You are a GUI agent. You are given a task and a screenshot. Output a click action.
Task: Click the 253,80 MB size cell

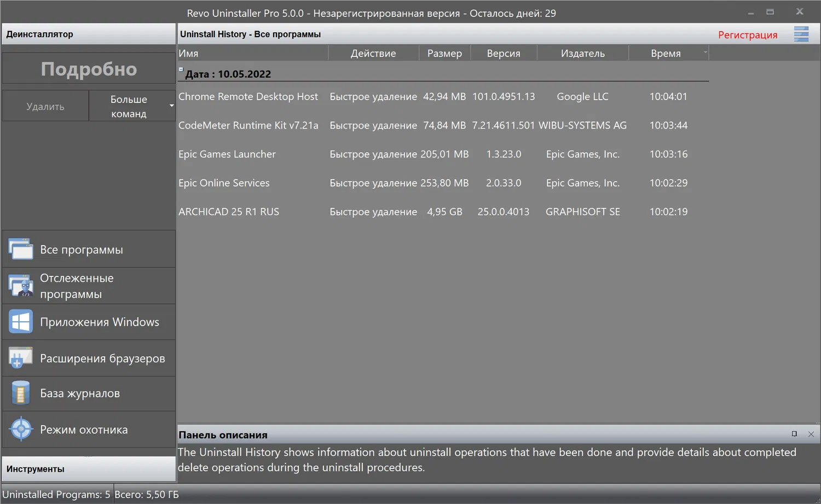444,183
